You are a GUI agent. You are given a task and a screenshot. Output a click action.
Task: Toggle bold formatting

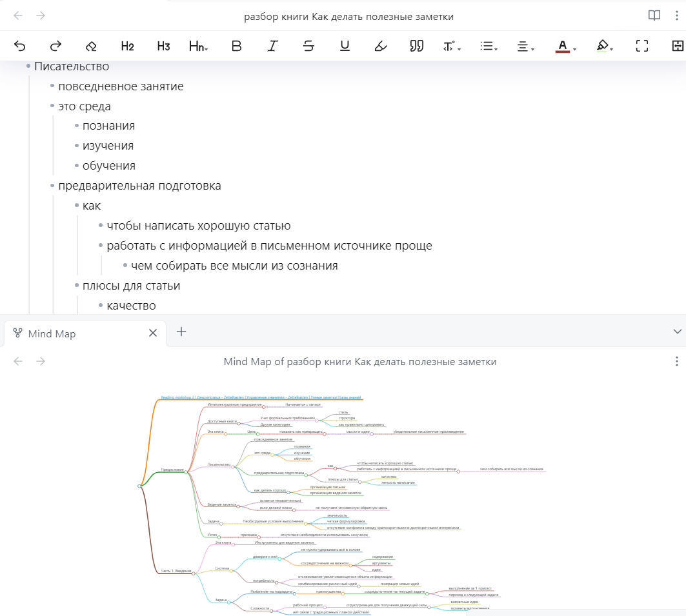pyautogui.click(x=236, y=46)
